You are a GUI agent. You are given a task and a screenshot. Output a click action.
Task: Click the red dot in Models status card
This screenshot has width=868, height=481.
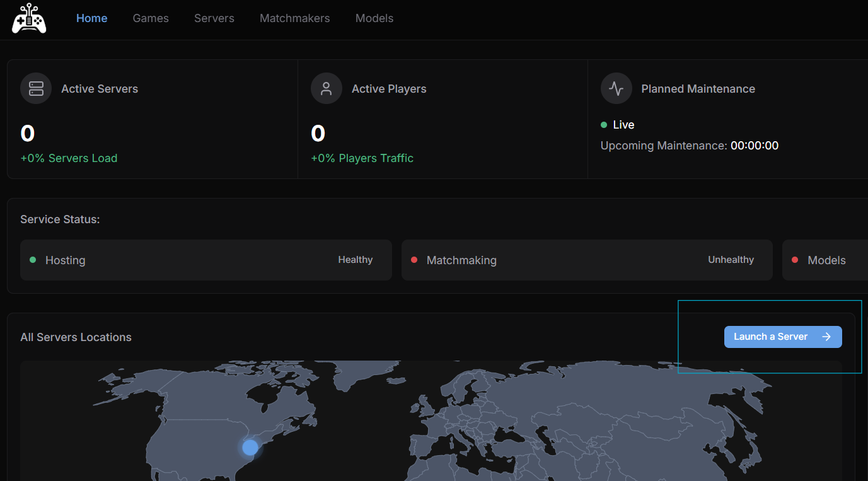coord(795,260)
